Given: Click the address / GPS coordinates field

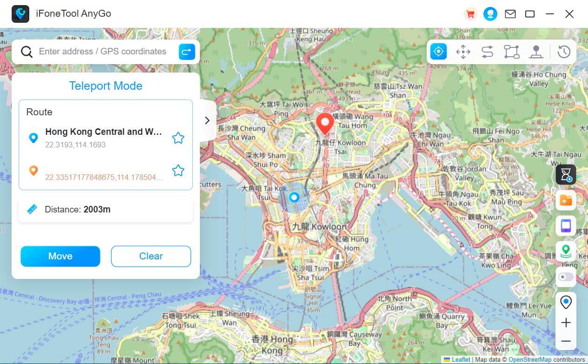Looking at the screenshot, I should [x=102, y=52].
